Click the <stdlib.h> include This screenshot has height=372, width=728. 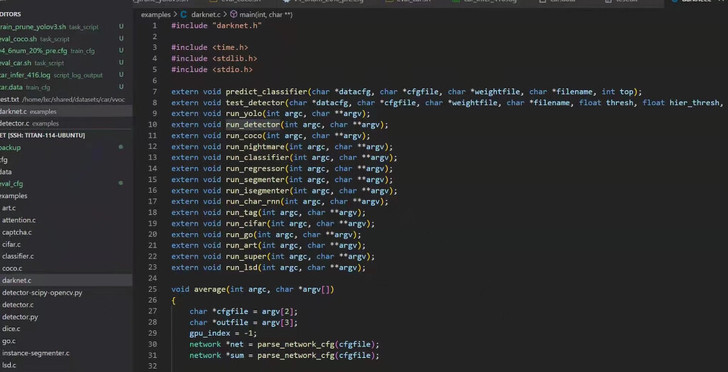(234, 59)
